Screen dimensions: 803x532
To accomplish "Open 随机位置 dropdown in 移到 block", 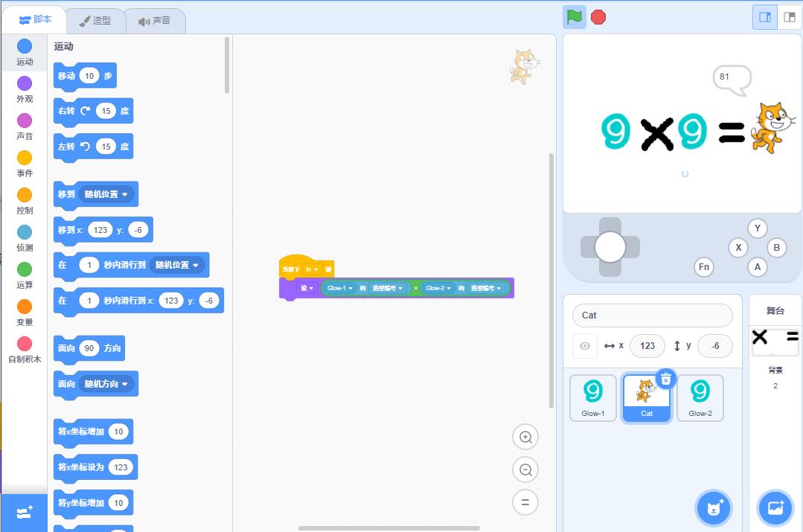I will tap(106, 195).
